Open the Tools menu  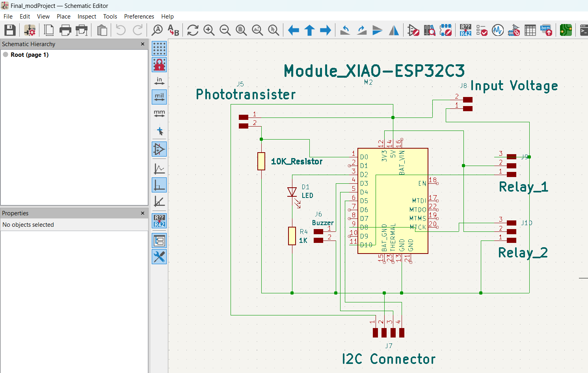[x=110, y=17]
